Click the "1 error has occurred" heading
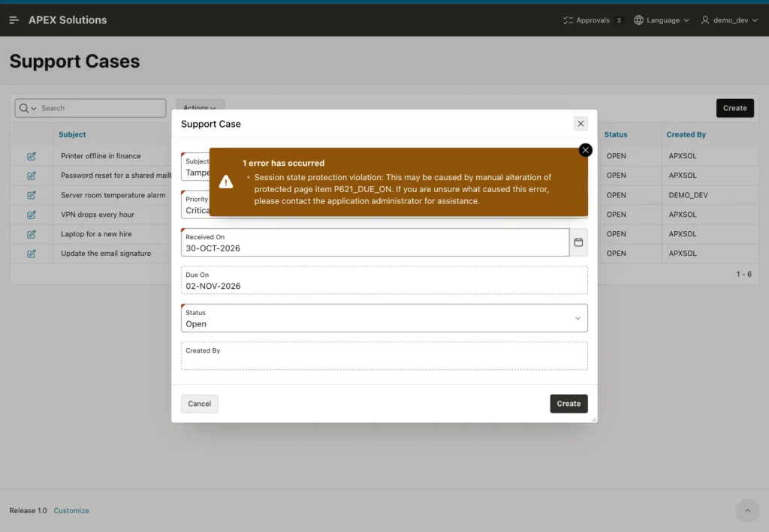769x532 pixels. 283,163
